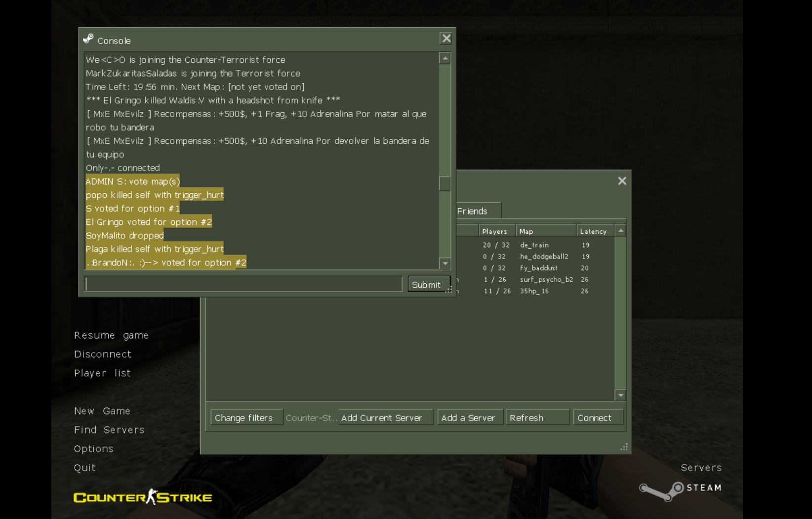Refresh the server list
This screenshot has width=812, height=519.
pyautogui.click(x=537, y=418)
